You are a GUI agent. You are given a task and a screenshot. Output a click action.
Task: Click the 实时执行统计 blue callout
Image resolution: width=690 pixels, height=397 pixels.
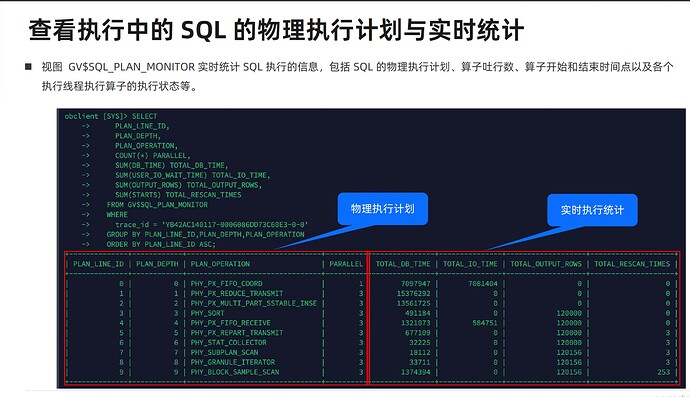pos(592,210)
